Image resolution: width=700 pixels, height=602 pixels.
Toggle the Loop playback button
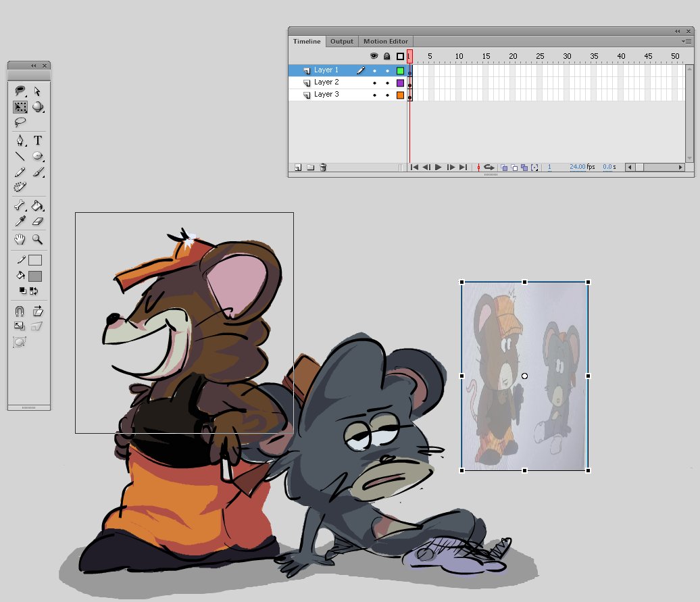point(489,168)
